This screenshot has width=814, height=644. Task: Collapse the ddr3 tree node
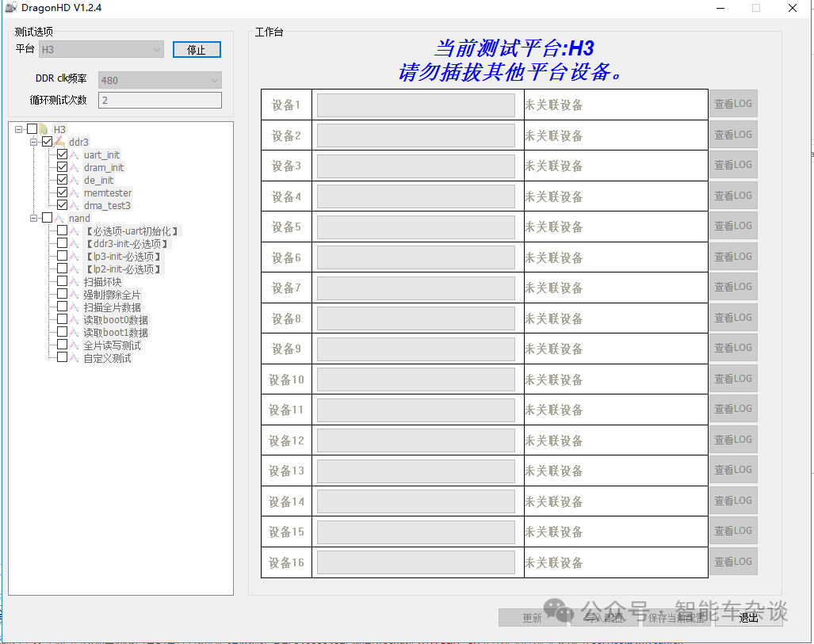(34, 142)
